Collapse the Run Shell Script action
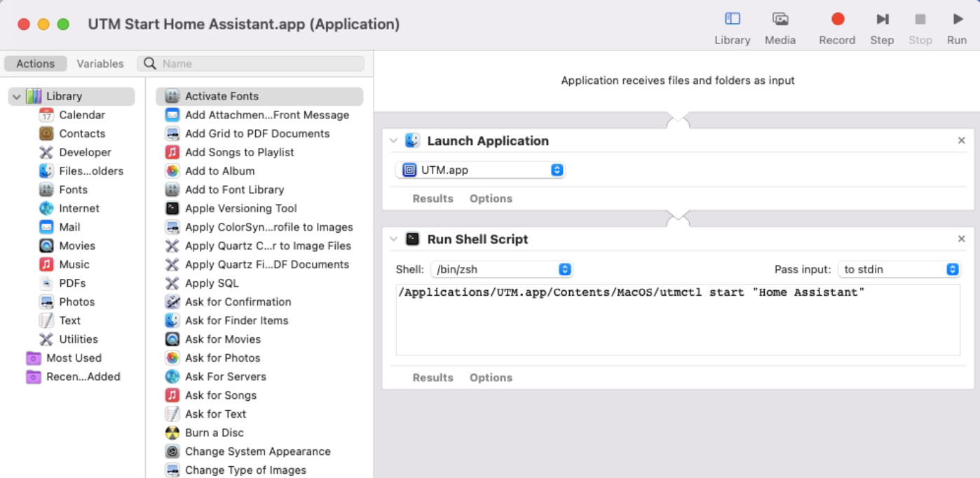 pos(393,238)
